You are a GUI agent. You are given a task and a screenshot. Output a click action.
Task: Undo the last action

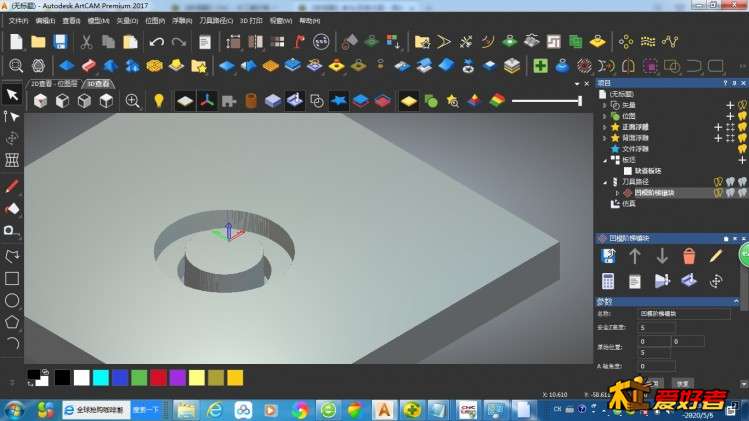click(156, 42)
